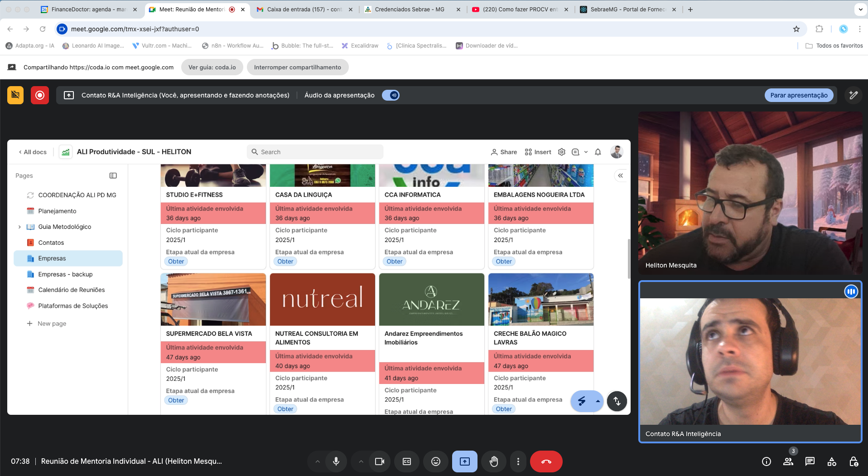Screen dimensions: 868x476
Task: Click Interromper compartilhamento button
Action: click(x=297, y=67)
